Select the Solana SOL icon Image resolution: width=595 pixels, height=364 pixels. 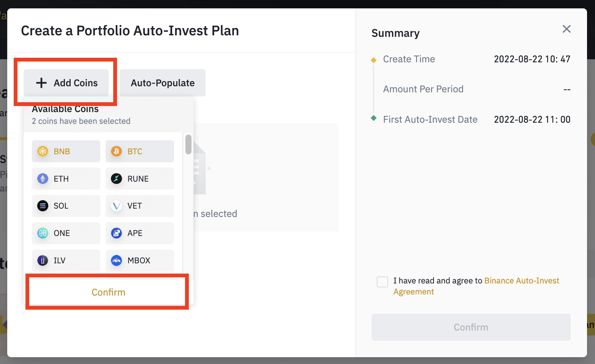click(43, 206)
